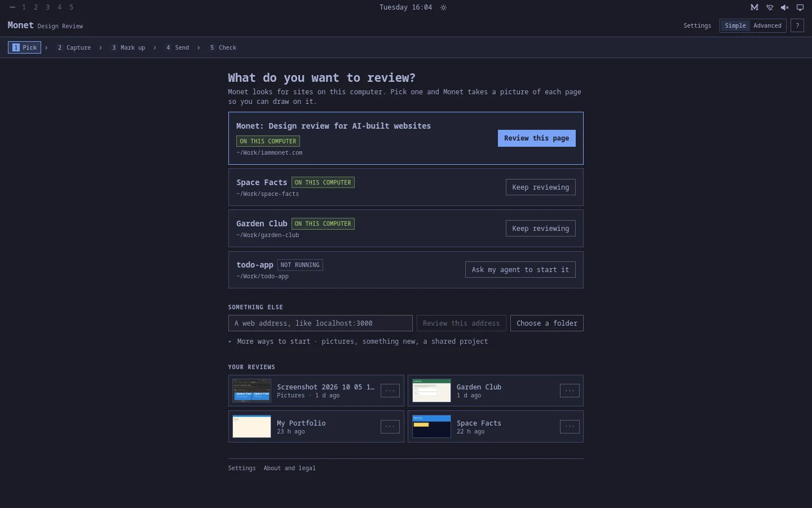Switch to workspace 3

click(x=47, y=7)
